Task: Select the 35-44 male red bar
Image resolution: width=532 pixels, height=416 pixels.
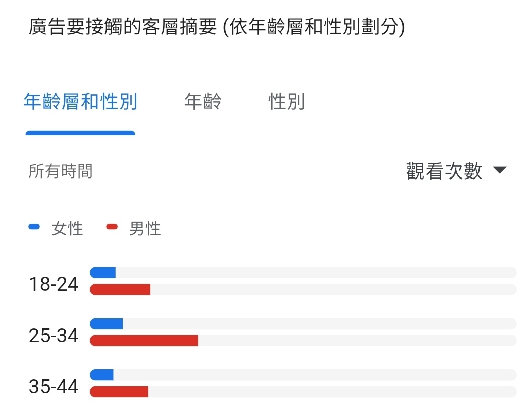Action: [119, 392]
